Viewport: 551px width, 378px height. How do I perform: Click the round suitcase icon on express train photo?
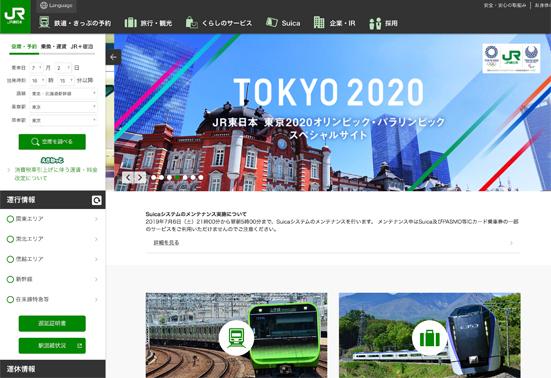[429, 338]
